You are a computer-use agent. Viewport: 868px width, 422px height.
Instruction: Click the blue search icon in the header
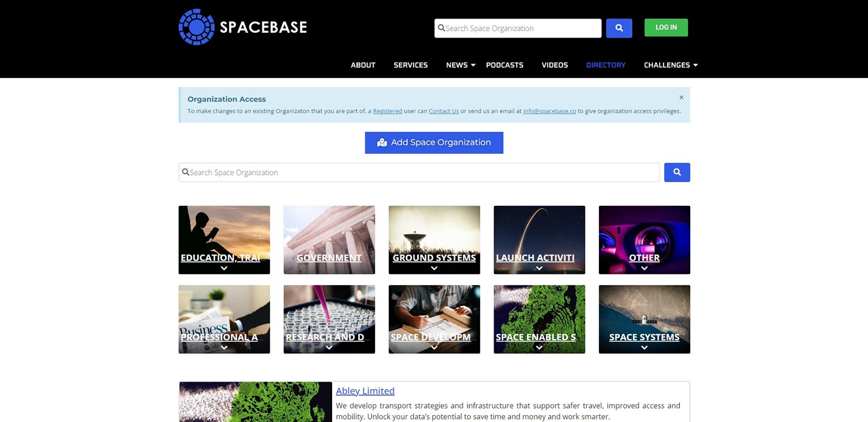tap(619, 28)
